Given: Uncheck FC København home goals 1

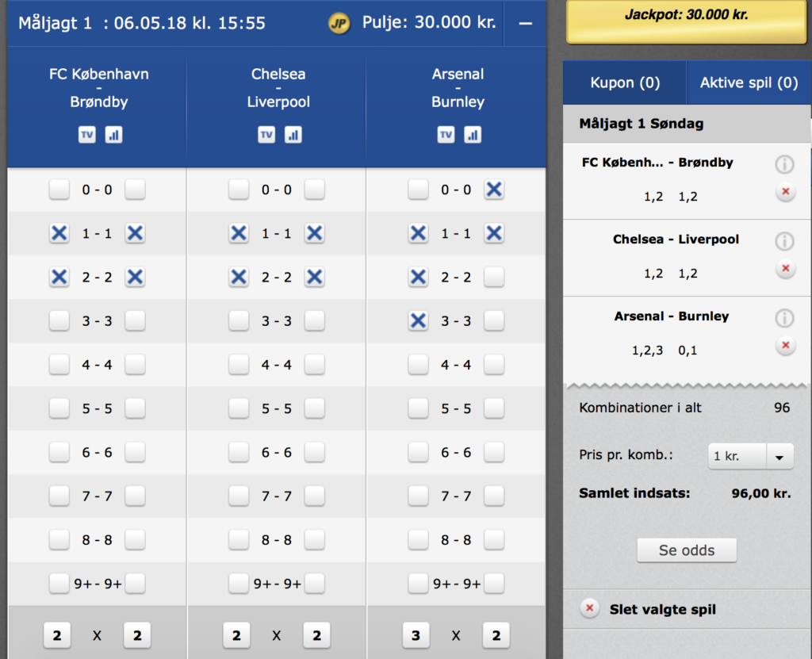Looking at the screenshot, I should point(59,233).
